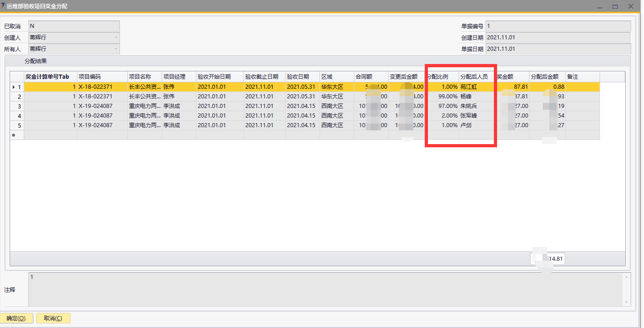Open the 所有人 dropdown arrow
This screenshot has width=644, height=328.
pyautogui.click(x=116, y=49)
